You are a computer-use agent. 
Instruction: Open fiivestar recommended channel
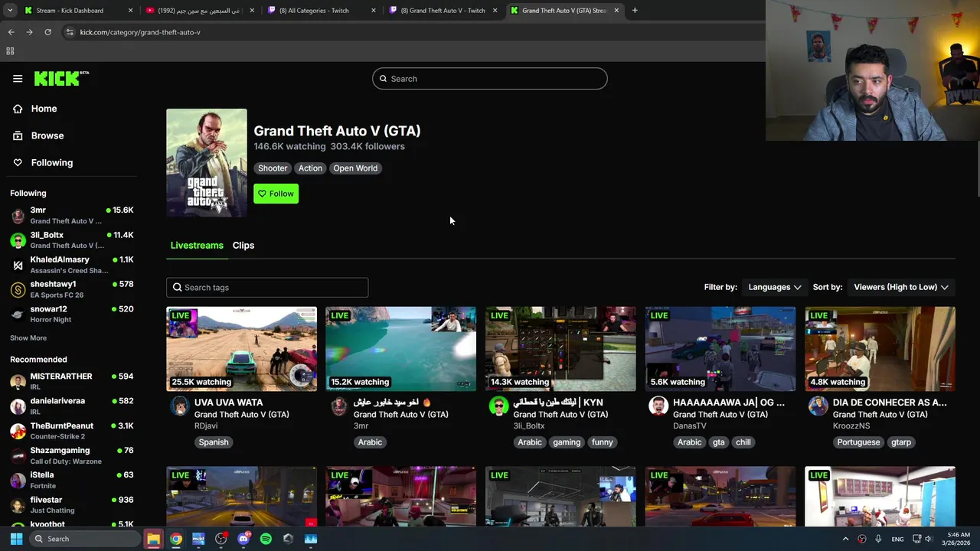(72, 504)
